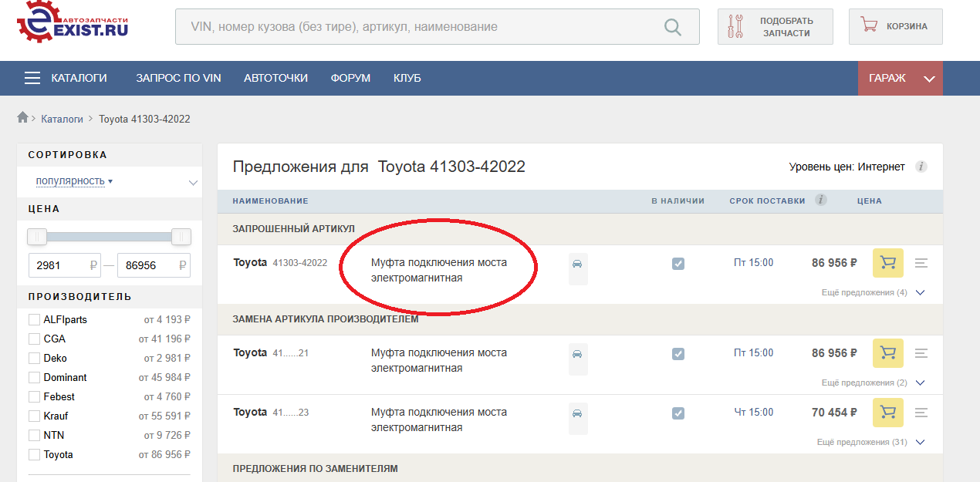Click the Чт 15:00 delivery time
The width and height of the screenshot is (980, 482).
pyautogui.click(x=753, y=413)
